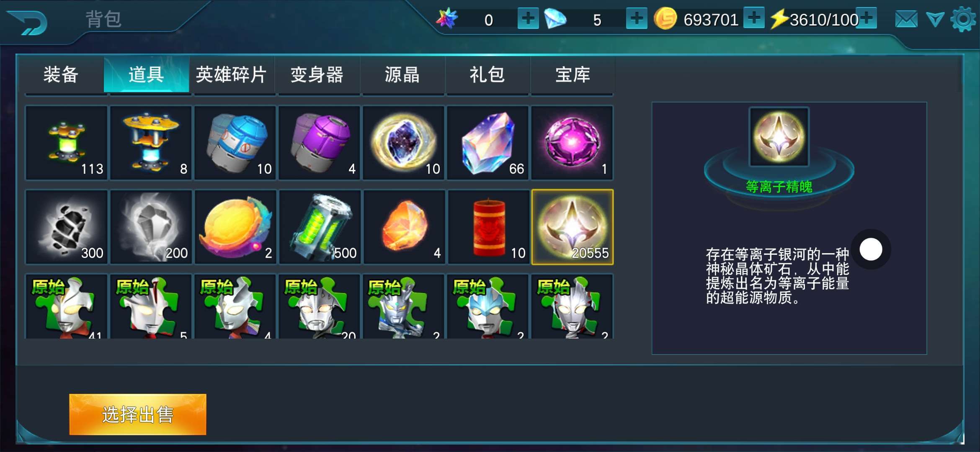The image size is (980, 452).
Task: Select the rainbow crystal item with count 66
Action: (488, 143)
